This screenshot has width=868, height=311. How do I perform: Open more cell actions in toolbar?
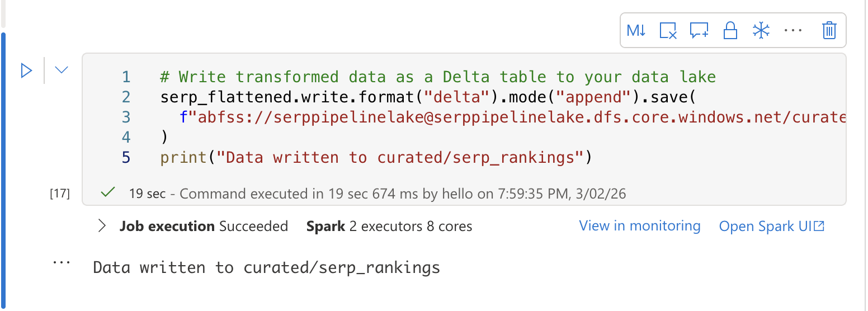coord(793,30)
